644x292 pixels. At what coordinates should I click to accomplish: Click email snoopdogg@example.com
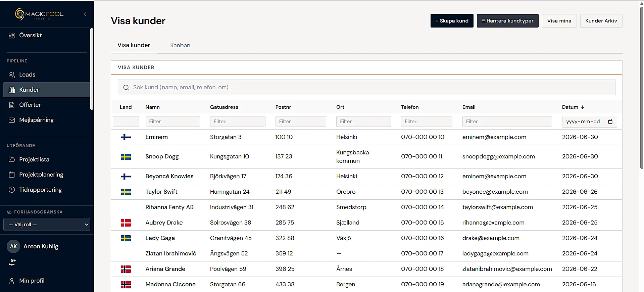coord(498,157)
